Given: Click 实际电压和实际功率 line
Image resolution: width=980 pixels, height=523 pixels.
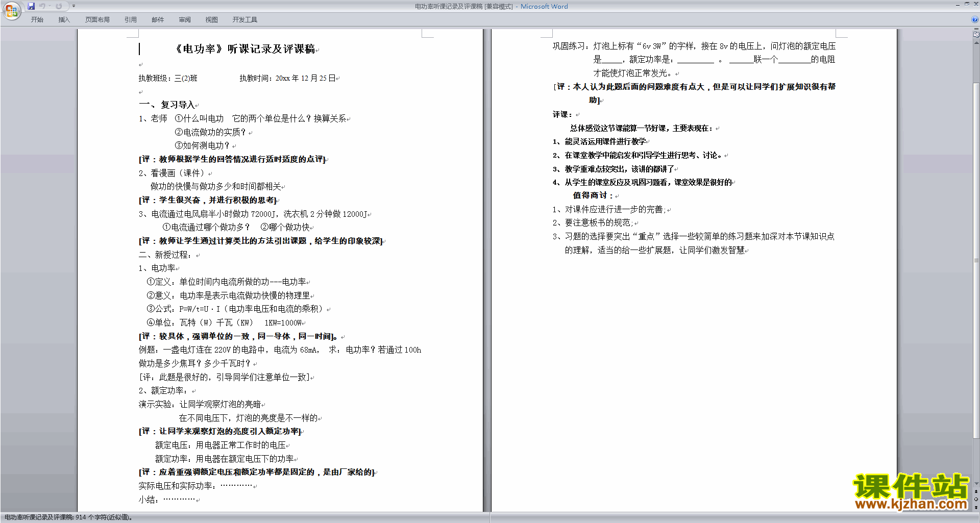Looking at the screenshot, I should pyautogui.click(x=195, y=486).
